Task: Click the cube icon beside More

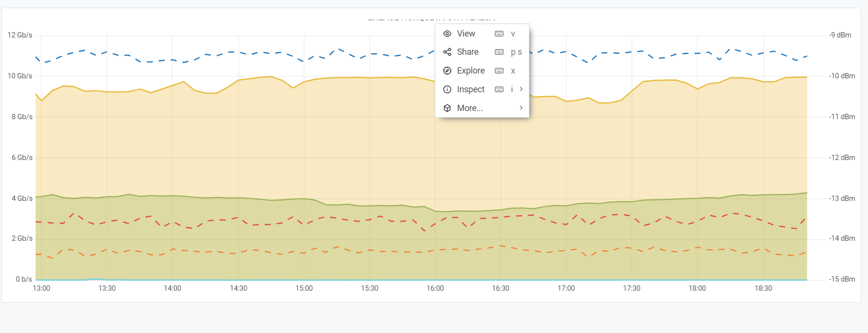Action: point(447,108)
